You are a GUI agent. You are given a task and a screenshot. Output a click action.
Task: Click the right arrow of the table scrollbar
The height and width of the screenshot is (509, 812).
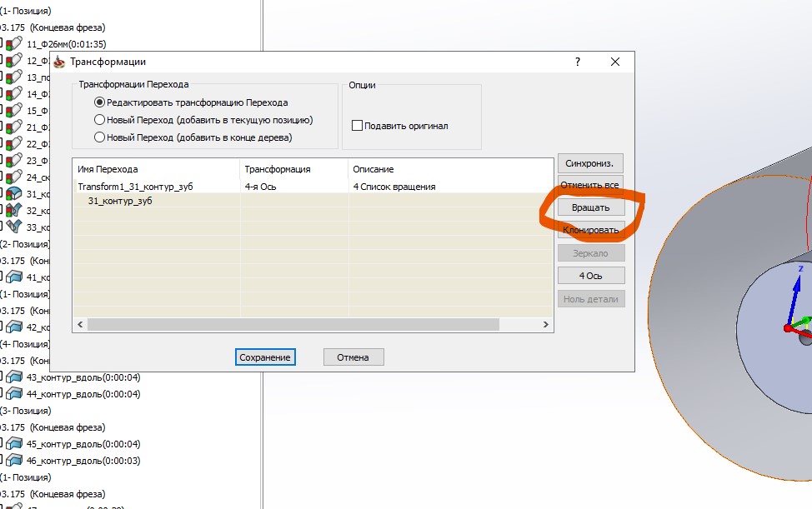(x=546, y=324)
